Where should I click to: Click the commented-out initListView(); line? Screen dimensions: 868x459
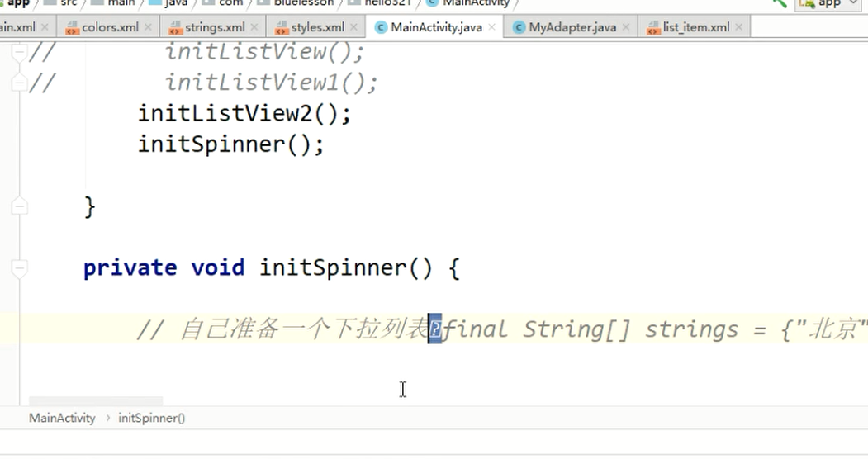pos(264,52)
